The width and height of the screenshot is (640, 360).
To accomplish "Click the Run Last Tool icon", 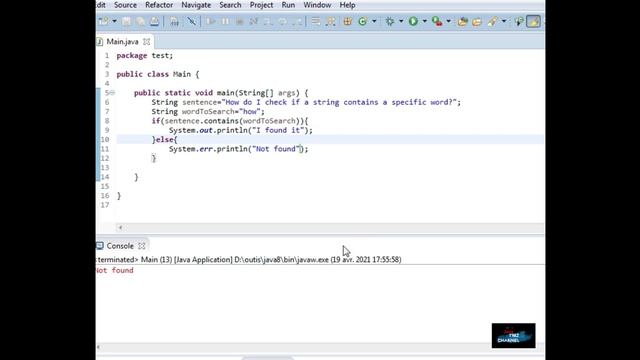I will 437,21.
